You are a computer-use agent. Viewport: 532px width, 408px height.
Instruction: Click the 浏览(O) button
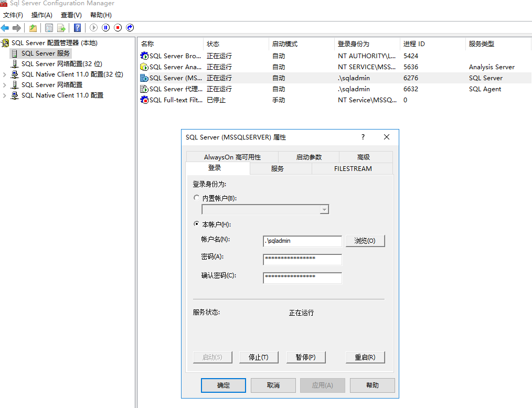[365, 241]
